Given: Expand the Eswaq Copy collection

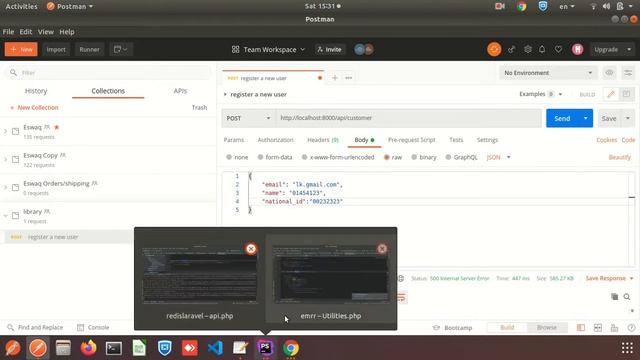Looking at the screenshot, I should [6, 160].
